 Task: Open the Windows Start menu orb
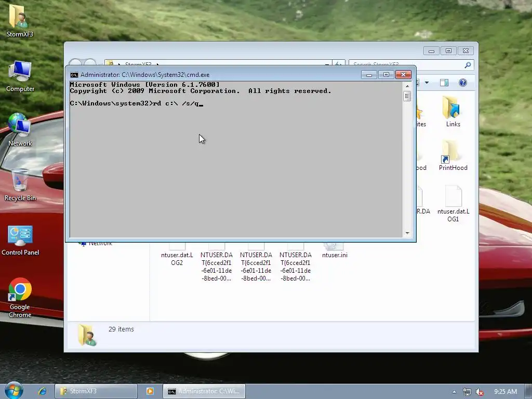click(14, 391)
